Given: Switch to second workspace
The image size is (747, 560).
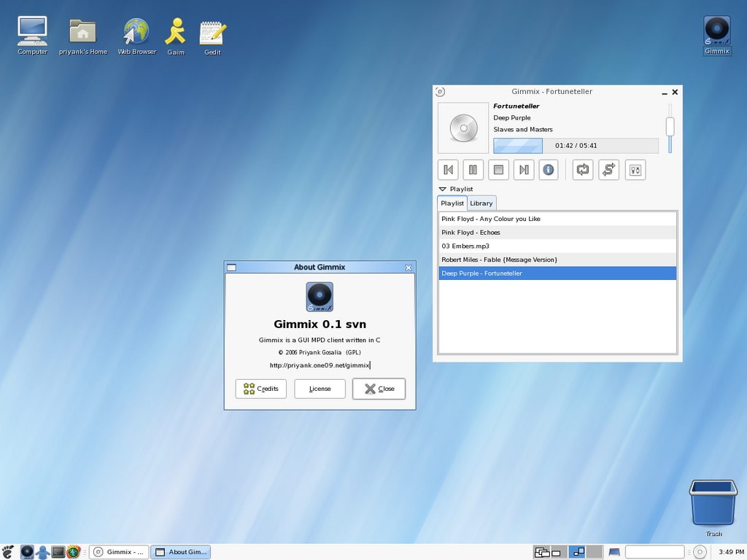Looking at the screenshot, I should tap(560, 552).
